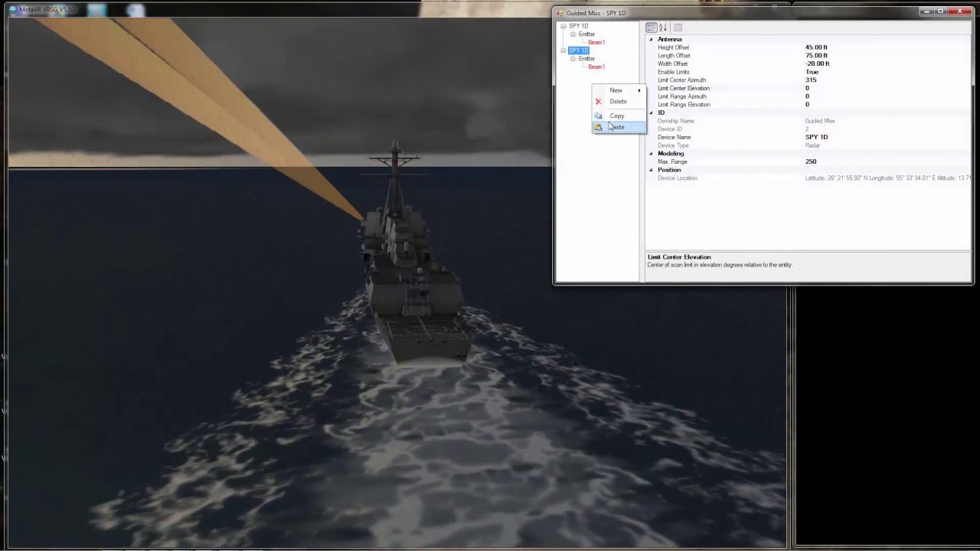Click the Guided Miss window title icon
980x551 pixels.
560,13
